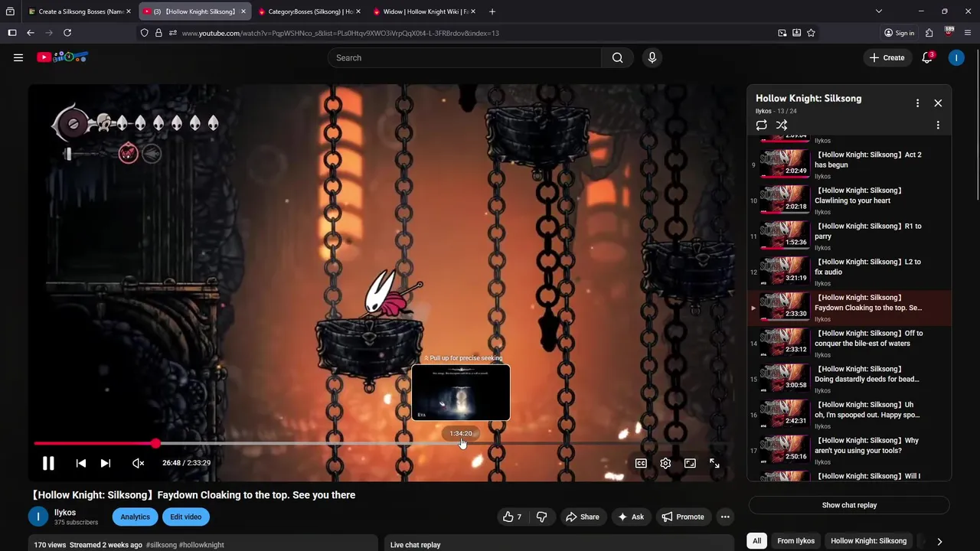The image size is (980, 551).
Task: Click Sign in in browser toolbar
Action: click(x=899, y=33)
